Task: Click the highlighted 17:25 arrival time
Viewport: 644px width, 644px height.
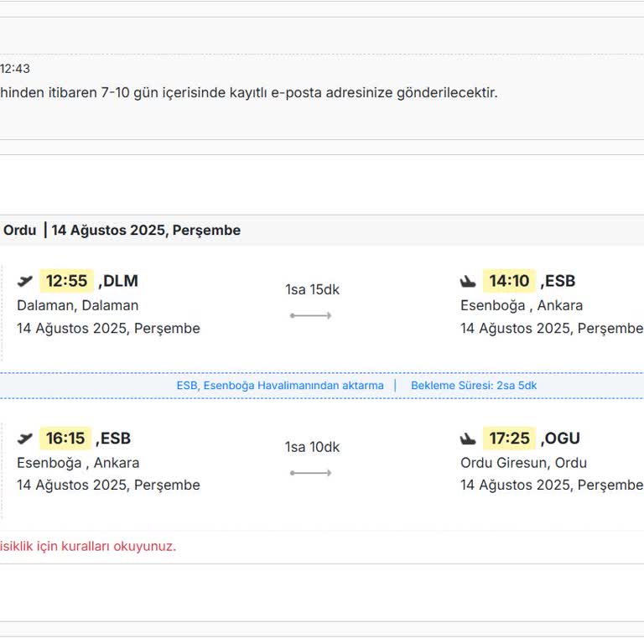Action: [509, 439]
